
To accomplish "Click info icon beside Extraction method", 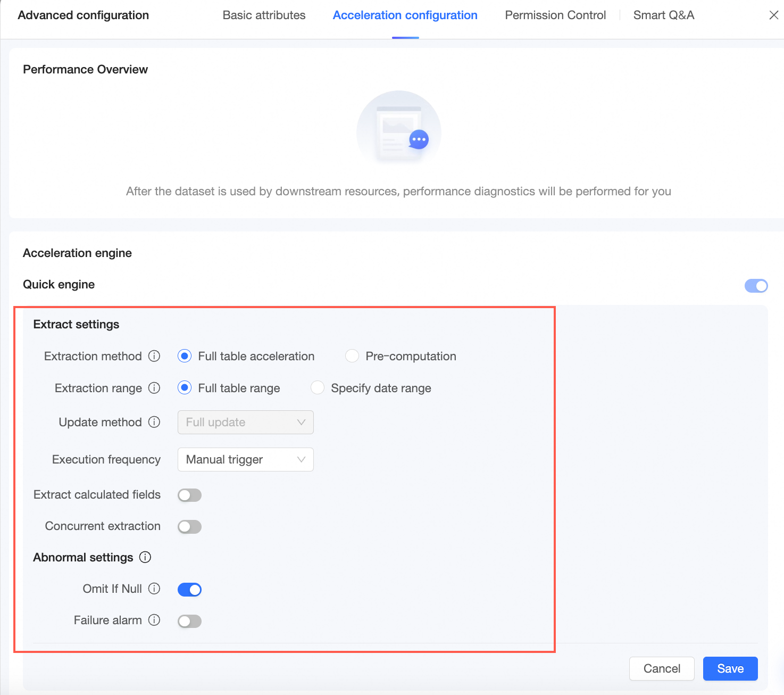I will click(154, 356).
